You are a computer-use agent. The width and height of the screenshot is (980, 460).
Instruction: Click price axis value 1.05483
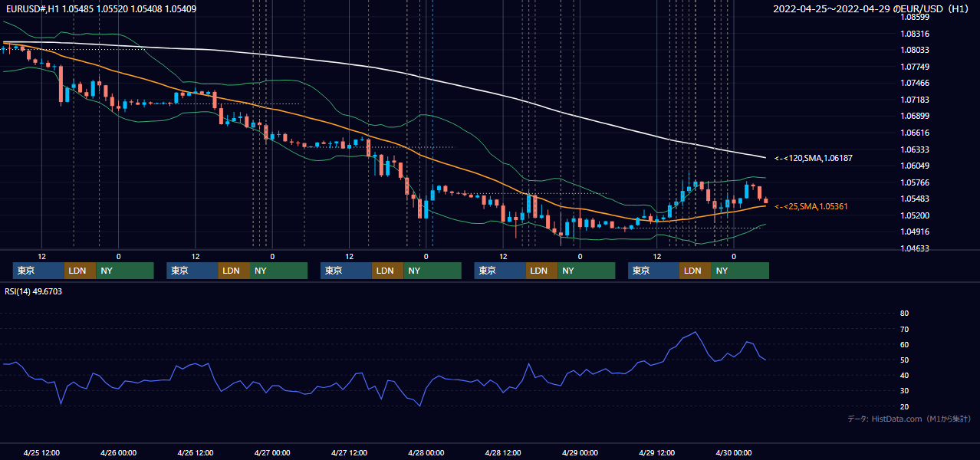click(x=914, y=199)
